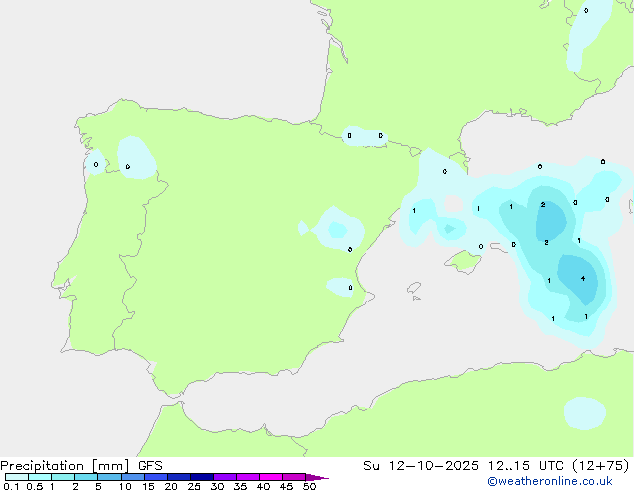Click the "0.5" legend scale label
This screenshot has width=634, height=490.
pyautogui.click(x=35, y=486)
